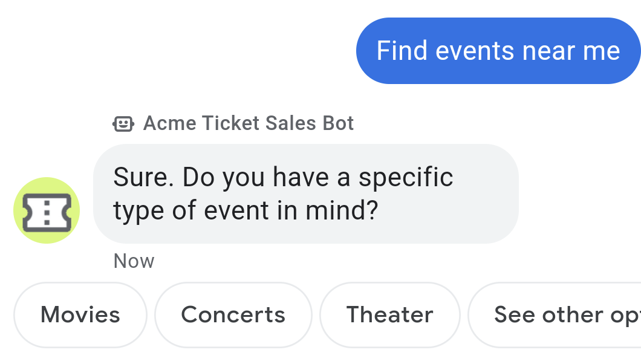Pick the Theater suggestion
The image size is (641, 364).
[389, 314]
